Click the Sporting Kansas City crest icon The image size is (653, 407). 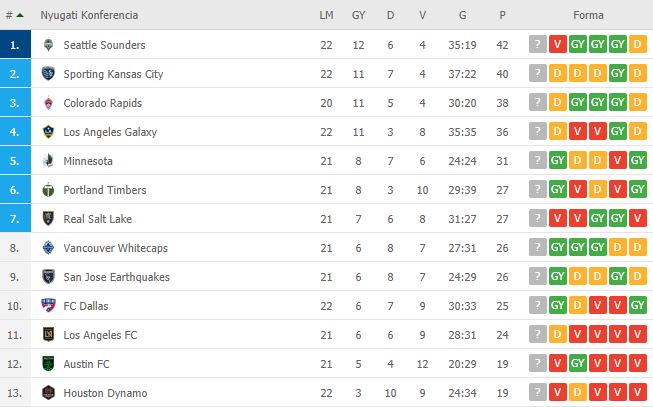48,74
